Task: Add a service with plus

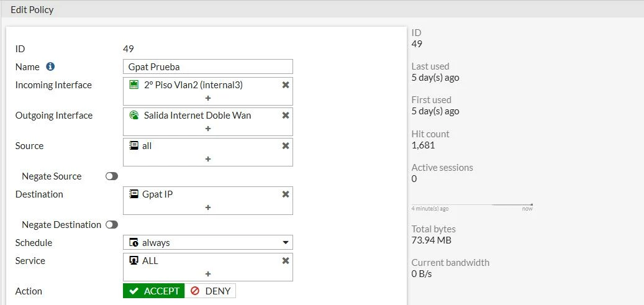Action: click(x=208, y=274)
